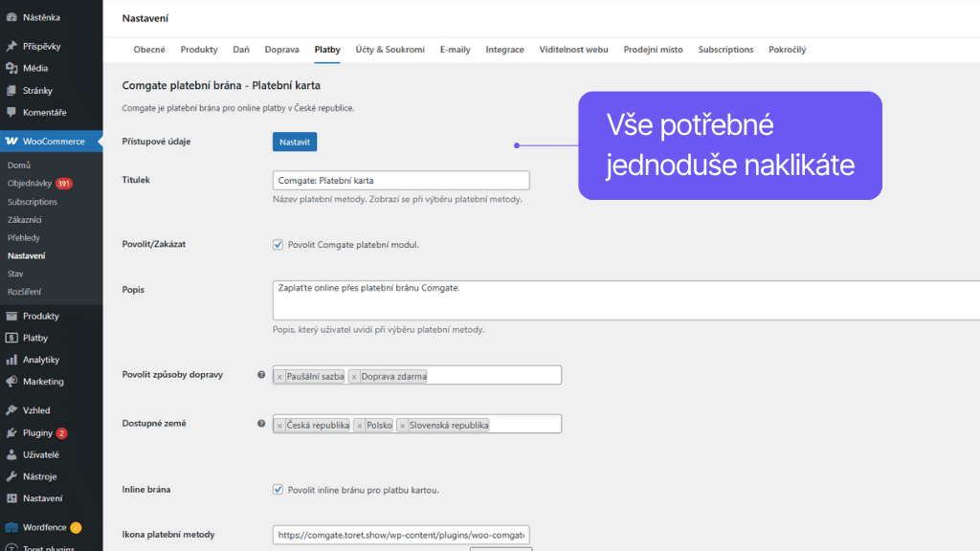Open Příspěvky via its pin icon
Viewport: 980px width, 551px height.
click(11, 46)
